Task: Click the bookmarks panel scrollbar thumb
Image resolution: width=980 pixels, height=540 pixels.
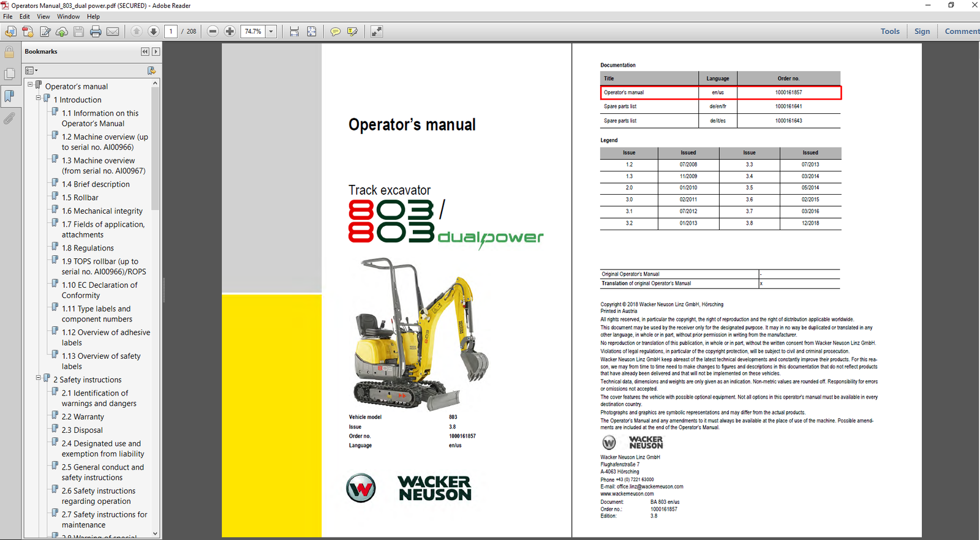Action: point(155,149)
